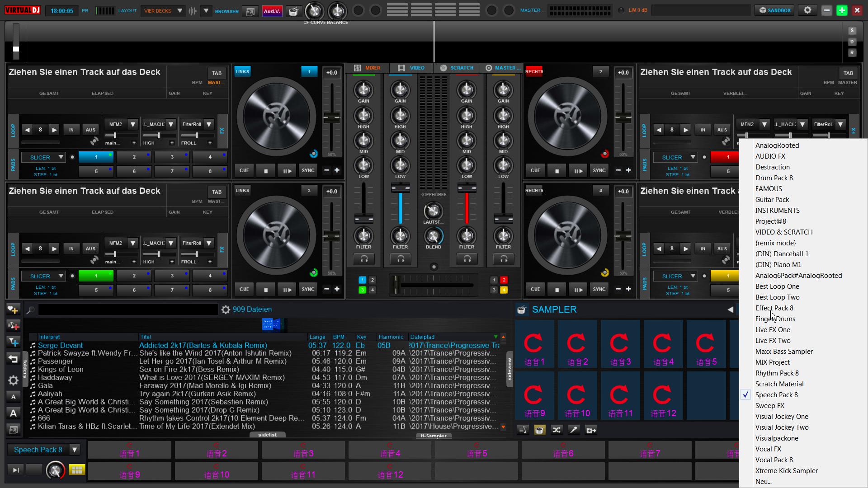
Task: Click deck 1 SYNC button
Action: coord(308,170)
